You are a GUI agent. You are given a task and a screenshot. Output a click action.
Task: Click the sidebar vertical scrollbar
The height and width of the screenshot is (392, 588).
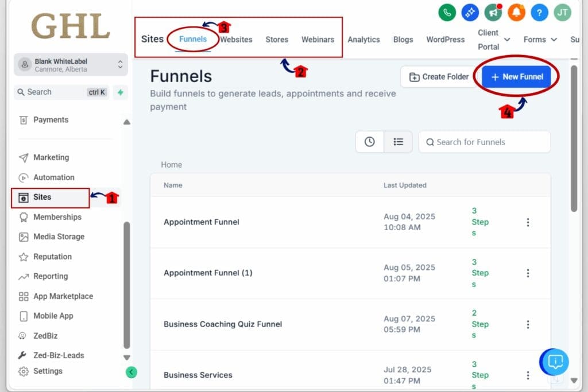pyautogui.click(x=127, y=286)
